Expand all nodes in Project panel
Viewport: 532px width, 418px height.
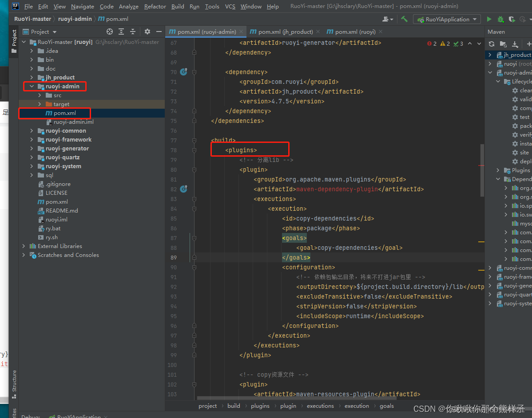point(121,32)
